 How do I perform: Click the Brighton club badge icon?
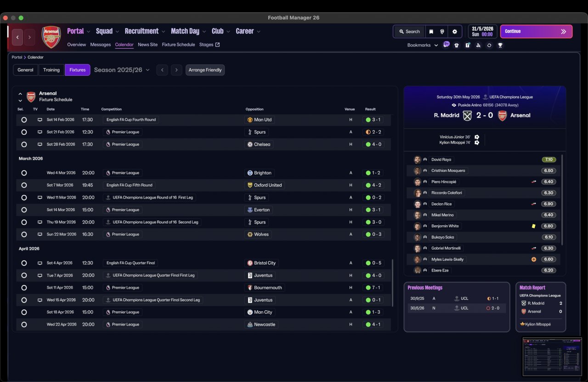pyautogui.click(x=250, y=173)
